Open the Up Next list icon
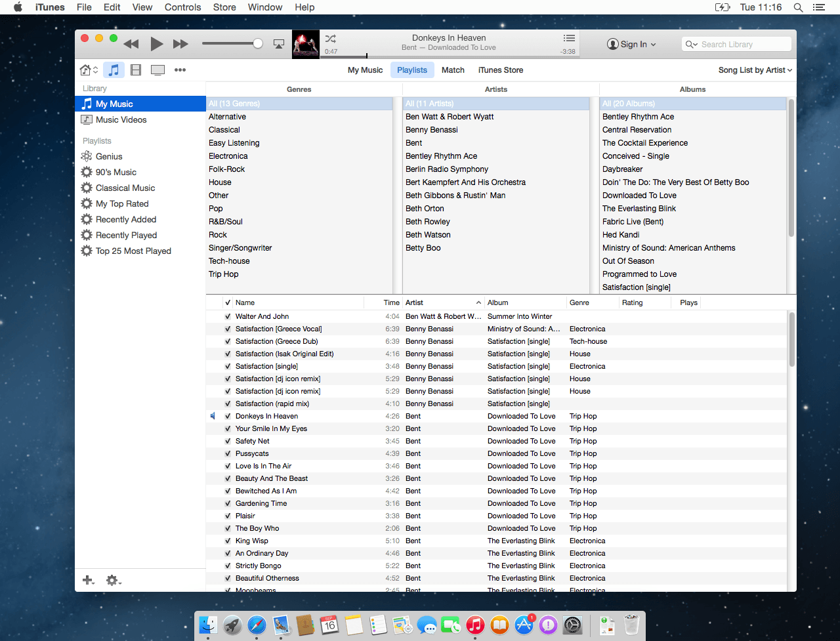The width and height of the screenshot is (840, 641). pyautogui.click(x=569, y=38)
